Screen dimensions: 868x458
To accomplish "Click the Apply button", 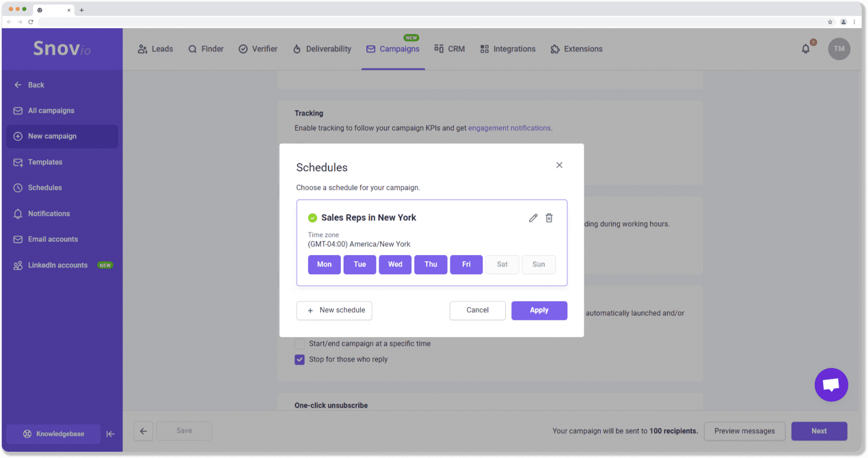I will point(539,310).
